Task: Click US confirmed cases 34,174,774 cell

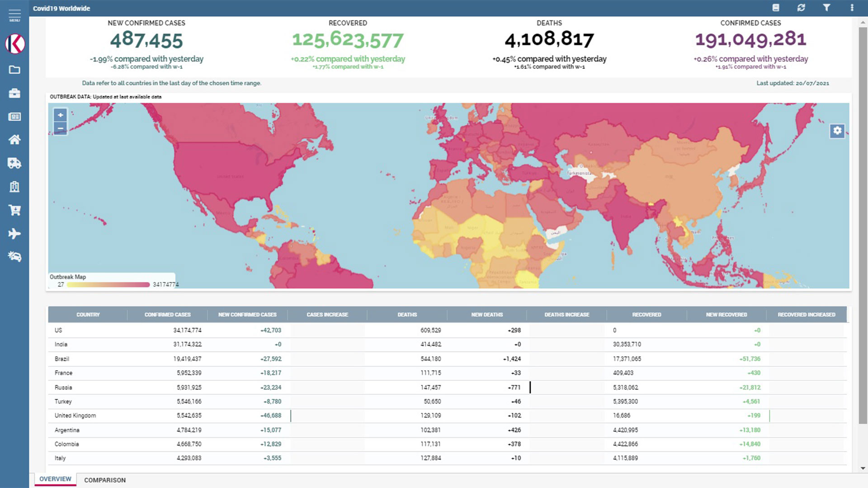Action: 187,330
